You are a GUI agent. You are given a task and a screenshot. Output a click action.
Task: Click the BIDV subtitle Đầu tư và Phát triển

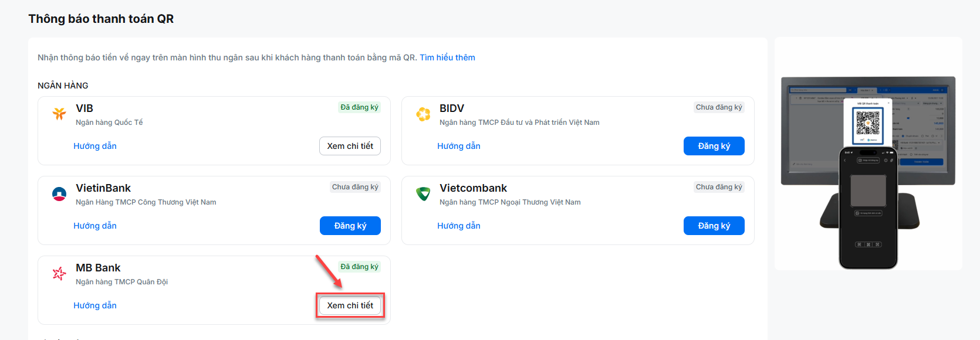point(519,123)
